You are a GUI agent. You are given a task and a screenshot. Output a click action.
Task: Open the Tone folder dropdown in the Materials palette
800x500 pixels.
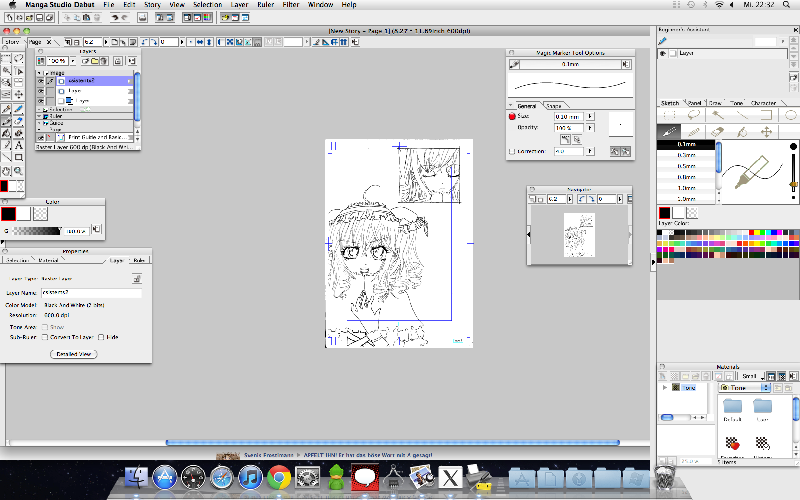tap(745, 388)
